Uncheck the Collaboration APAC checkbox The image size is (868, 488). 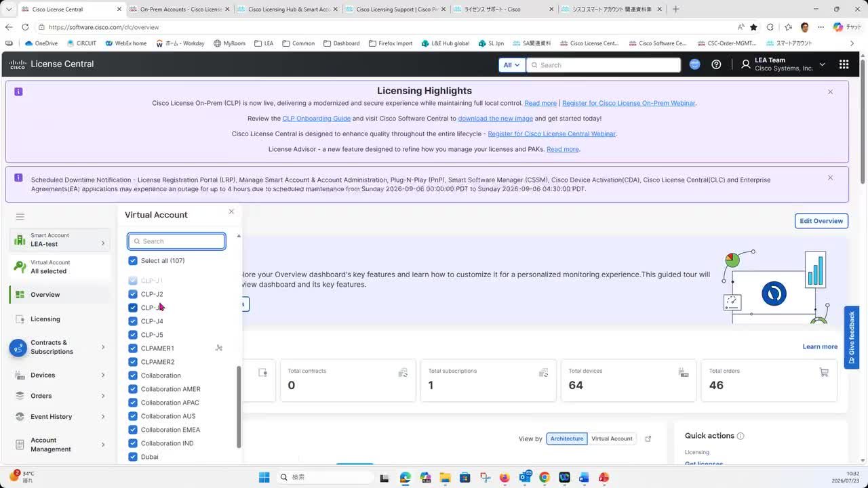pos(133,403)
